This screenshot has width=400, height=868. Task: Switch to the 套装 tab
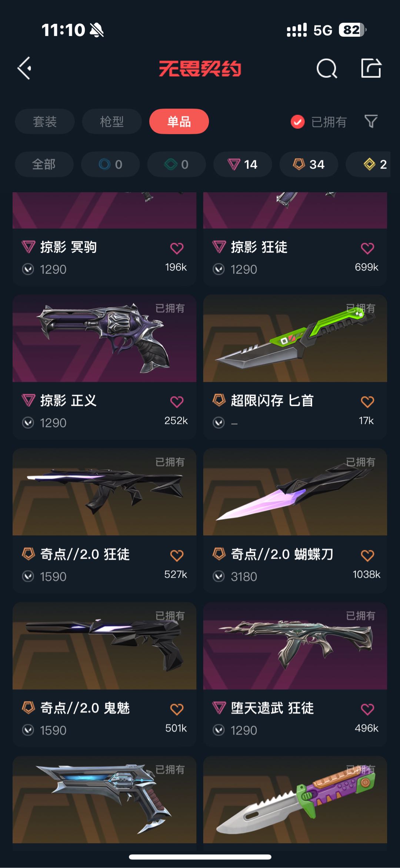tap(45, 121)
